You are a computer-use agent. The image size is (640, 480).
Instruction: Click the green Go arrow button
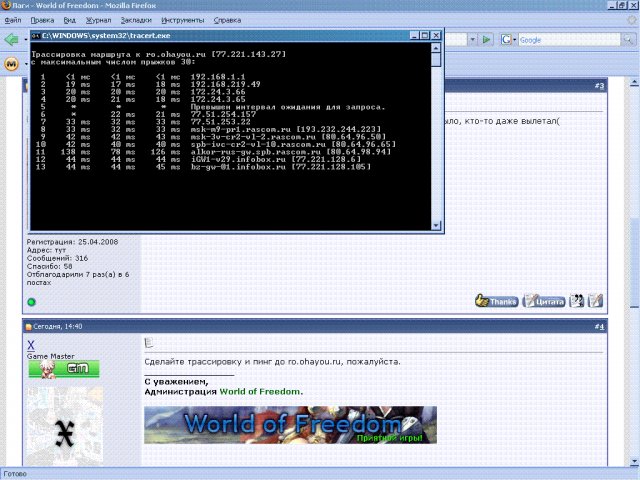[x=486, y=40]
